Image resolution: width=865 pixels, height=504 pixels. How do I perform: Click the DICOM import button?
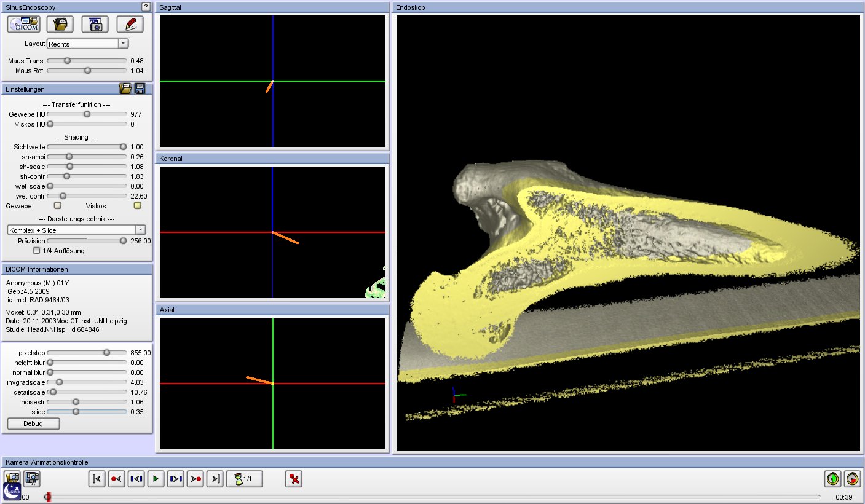point(24,25)
